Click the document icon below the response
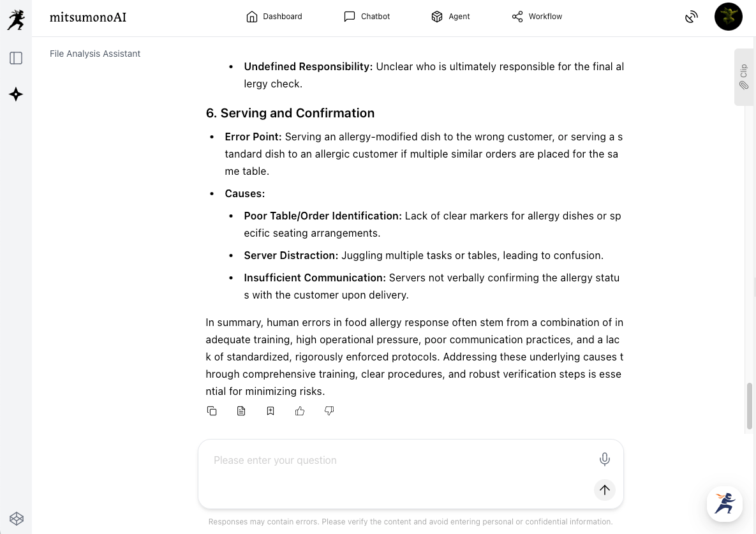 241,411
